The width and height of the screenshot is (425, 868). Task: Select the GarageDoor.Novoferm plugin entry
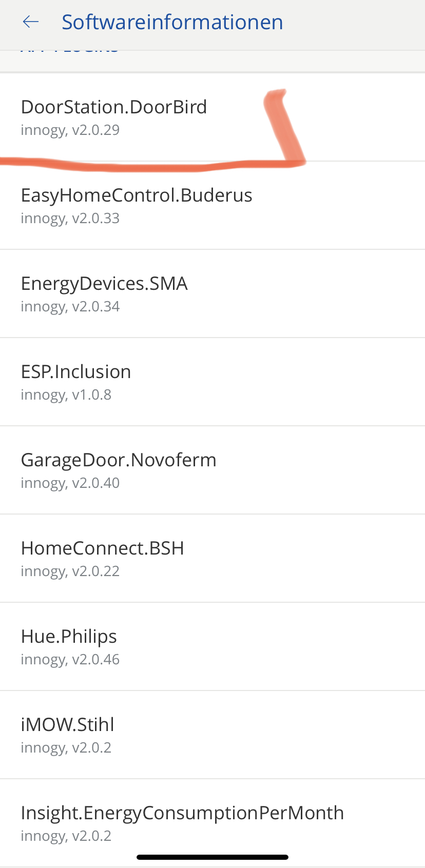[119, 460]
